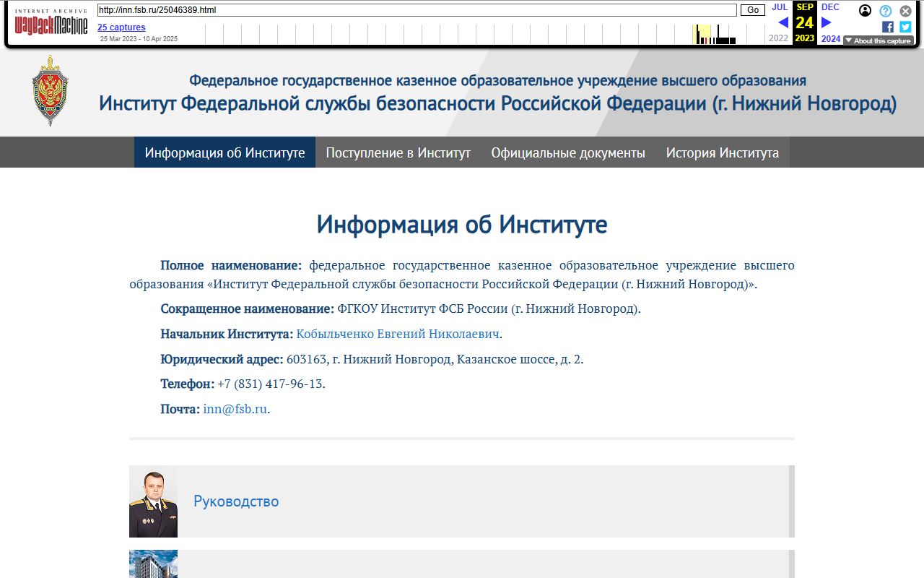Go to previous capture blue arrow

(783, 22)
